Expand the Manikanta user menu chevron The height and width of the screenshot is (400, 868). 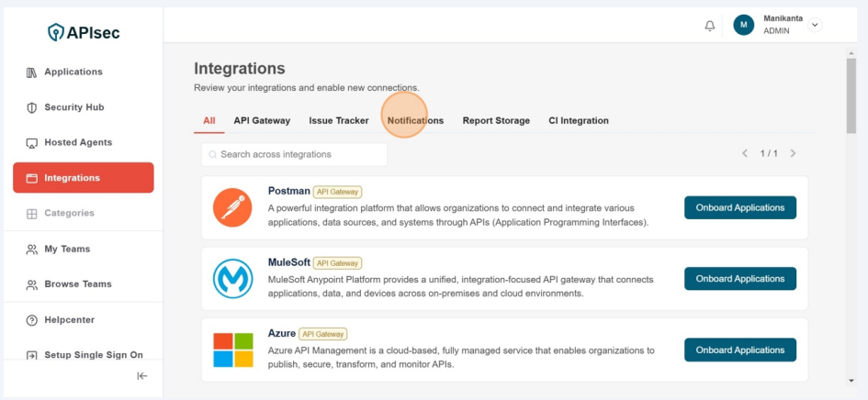815,25
